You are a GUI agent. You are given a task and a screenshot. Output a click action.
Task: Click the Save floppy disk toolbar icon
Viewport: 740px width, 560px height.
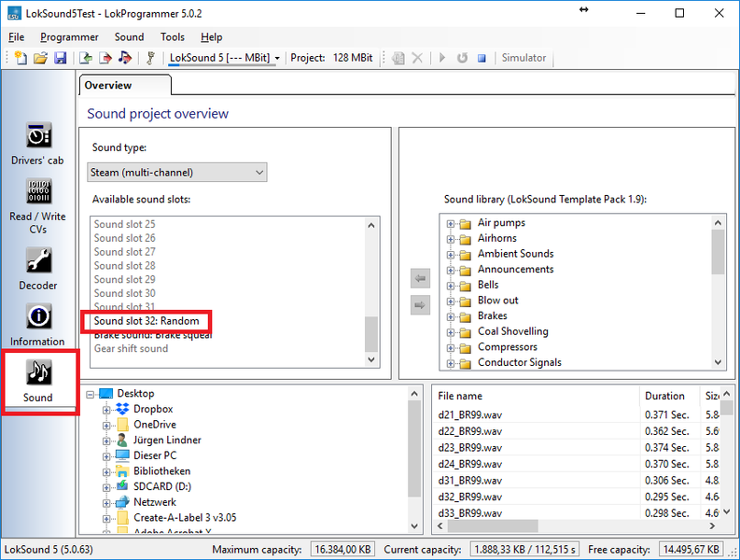(x=61, y=58)
